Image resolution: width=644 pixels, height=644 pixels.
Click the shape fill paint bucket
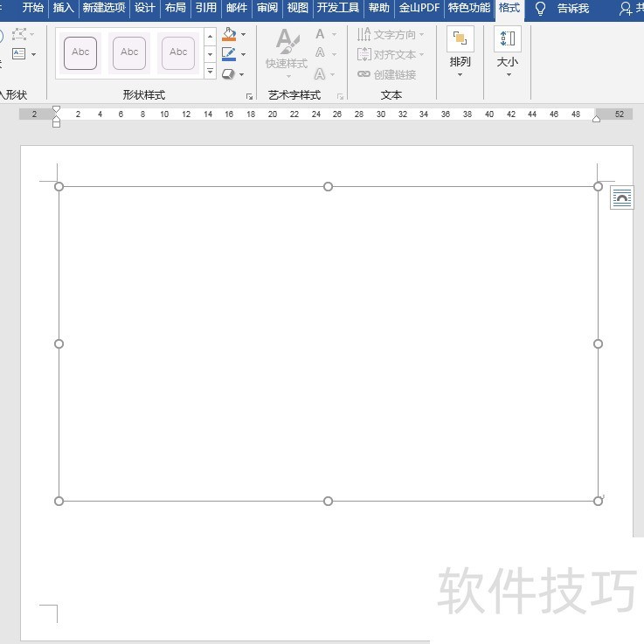pyautogui.click(x=229, y=34)
